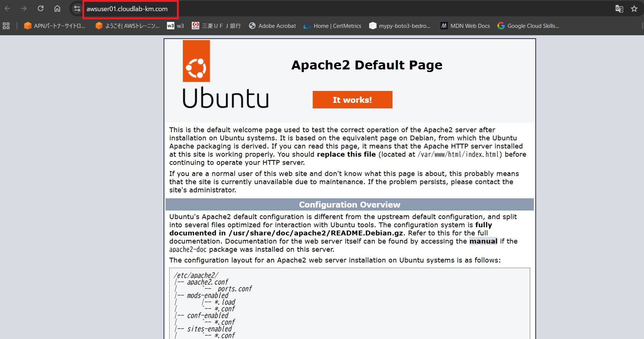Open the APNパートナーサイト bookmark
The width and height of the screenshot is (644, 339).
55,26
